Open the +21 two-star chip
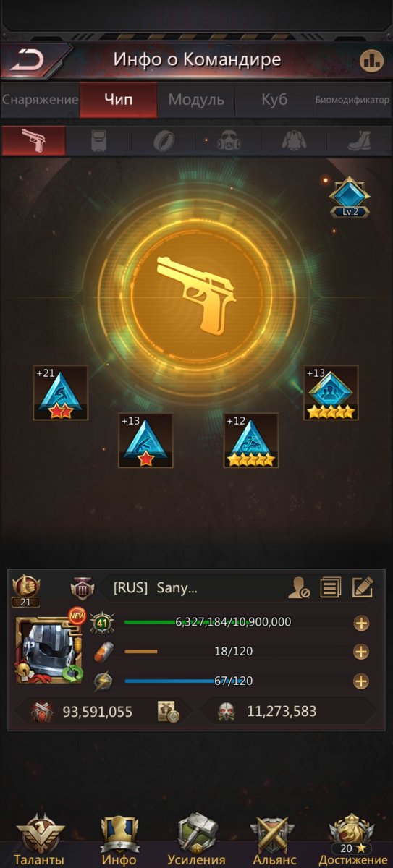This screenshot has width=393, height=868. (60, 393)
